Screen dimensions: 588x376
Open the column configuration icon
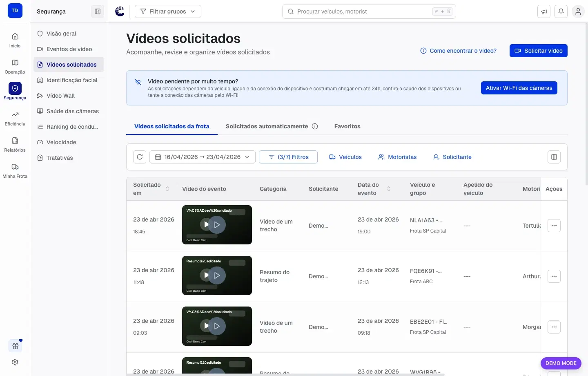[x=554, y=157]
